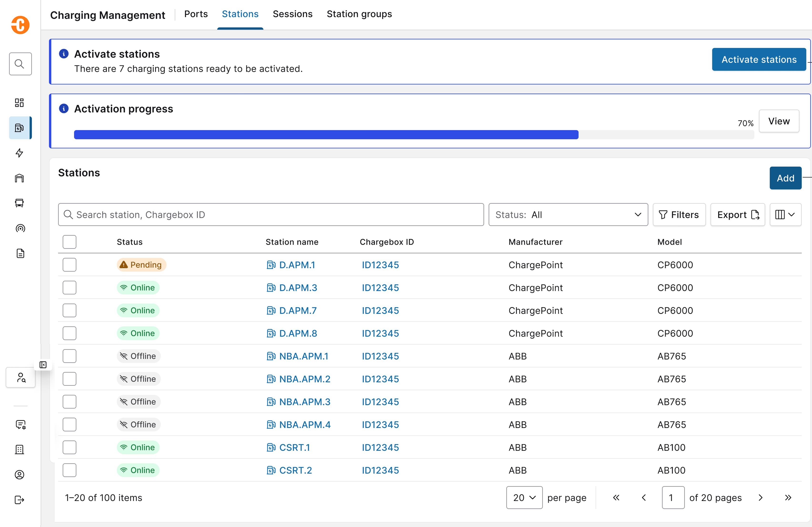Click the Add button for stations
Image resolution: width=812 pixels, height=527 pixels.
click(785, 178)
